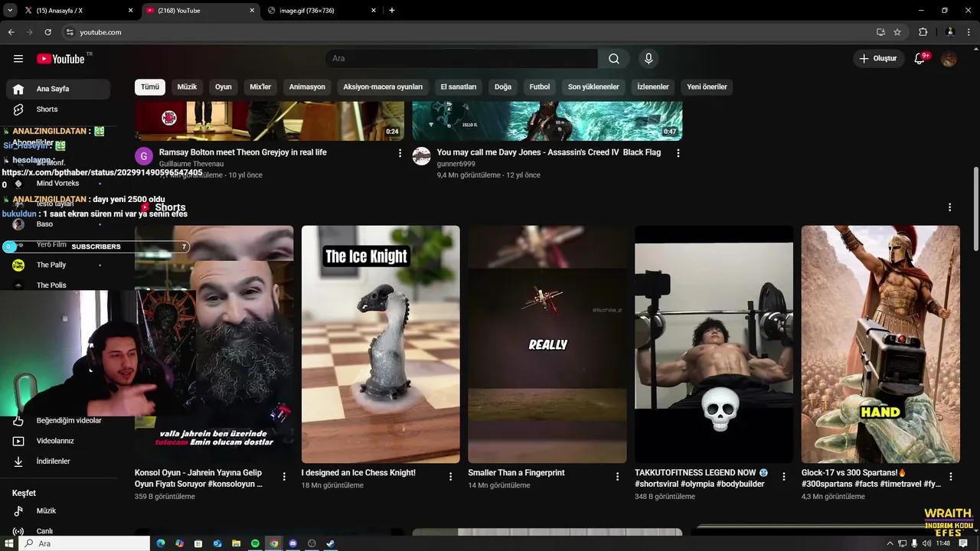Image resolution: width=980 pixels, height=551 pixels.
Task: Open Videolarınız in the sidebar
Action: 58,441
